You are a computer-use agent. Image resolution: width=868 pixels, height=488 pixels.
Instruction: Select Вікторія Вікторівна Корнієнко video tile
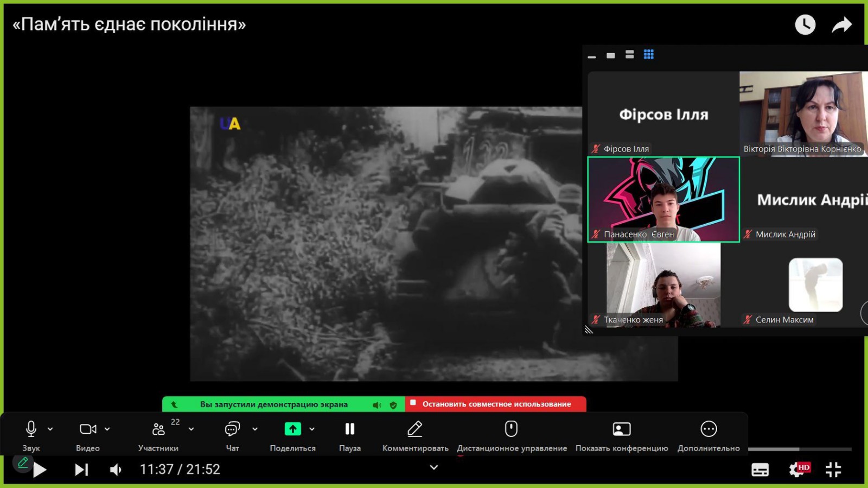[x=803, y=114]
